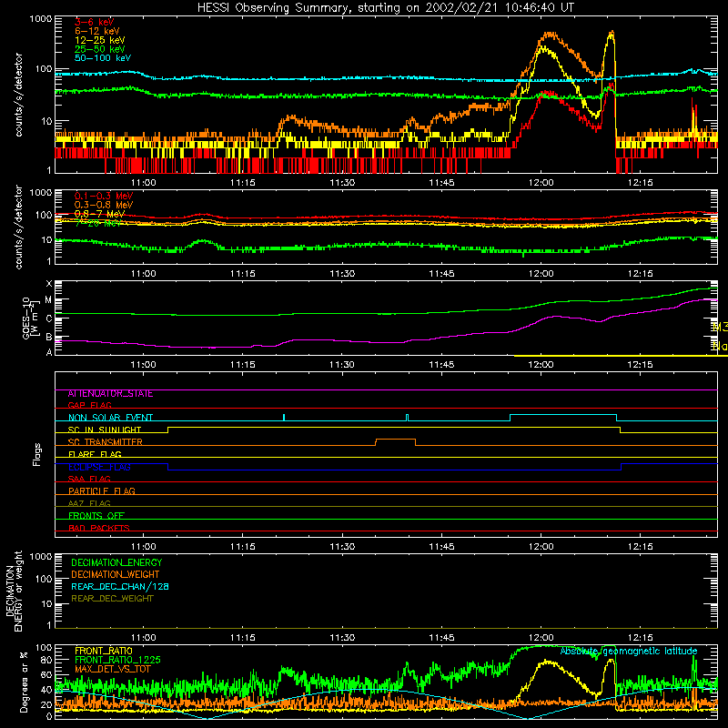
Task: Click the GAP_FLAG label
Action: click(89, 405)
